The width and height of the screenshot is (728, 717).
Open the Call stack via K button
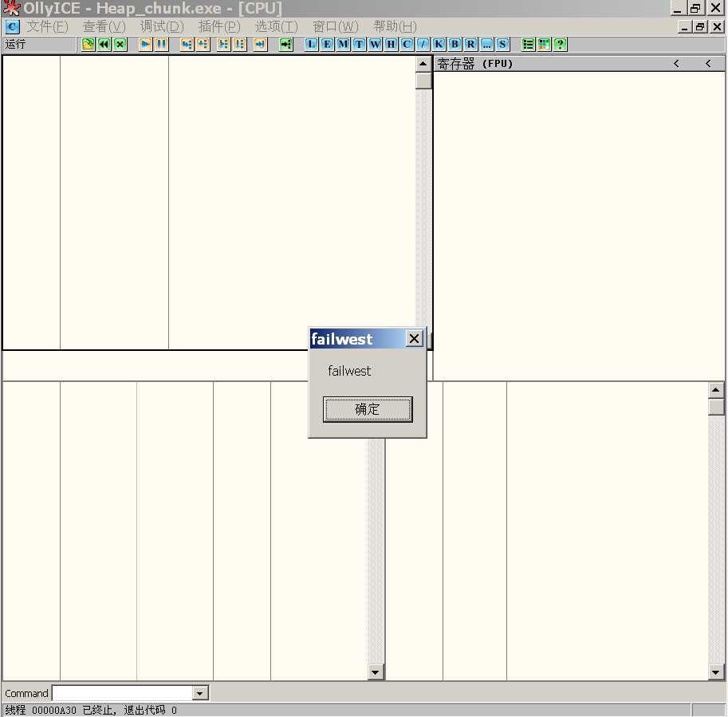click(439, 45)
